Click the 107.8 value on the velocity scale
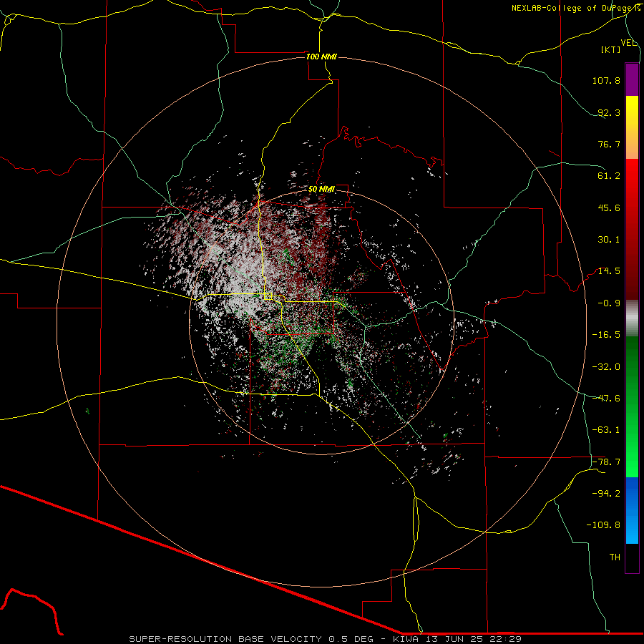The width and height of the screenshot is (644, 644). (x=606, y=80)
